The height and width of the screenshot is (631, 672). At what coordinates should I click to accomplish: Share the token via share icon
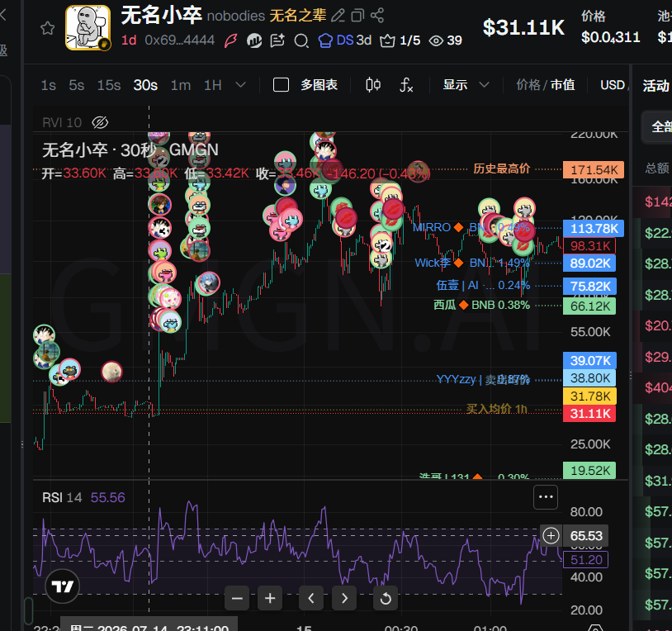click(x=377, y=16)
